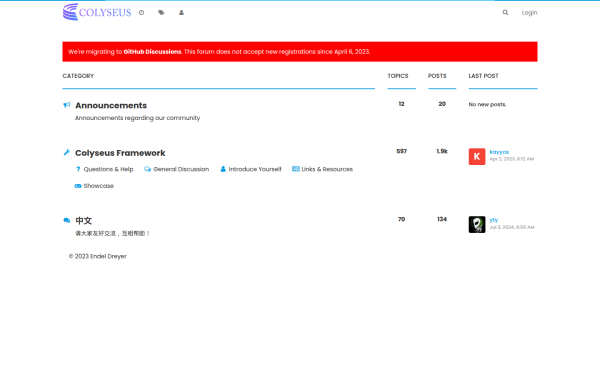The image size is (600, 375).
Task: Click the Apr 2, 2023 last post timestamp
Action: 512,159
